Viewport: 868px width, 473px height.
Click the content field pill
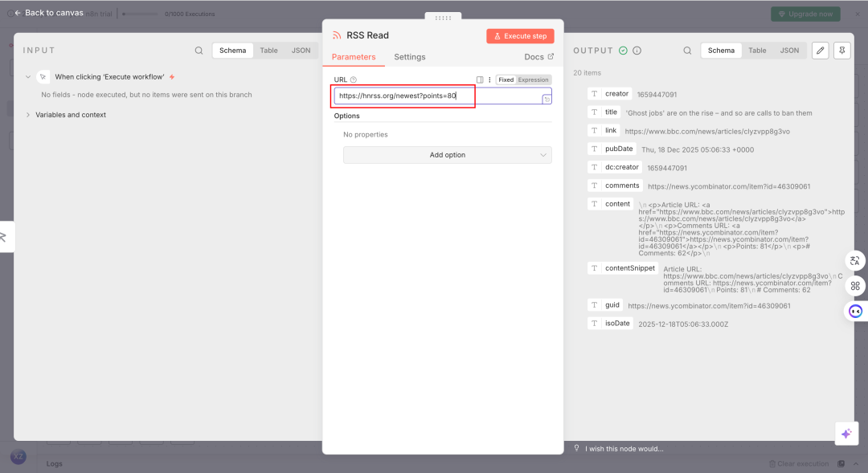611,204
